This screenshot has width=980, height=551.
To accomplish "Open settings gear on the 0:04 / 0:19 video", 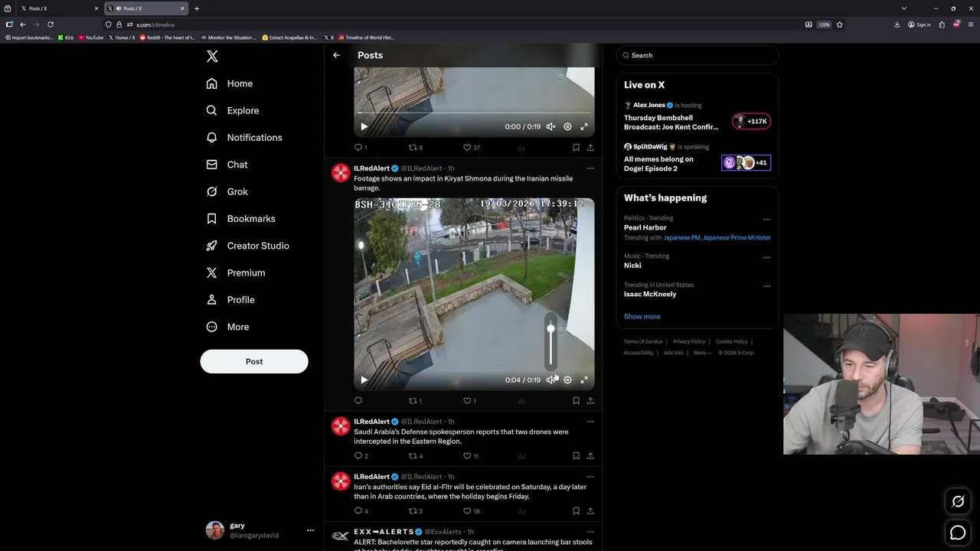I will coord(567,380).
